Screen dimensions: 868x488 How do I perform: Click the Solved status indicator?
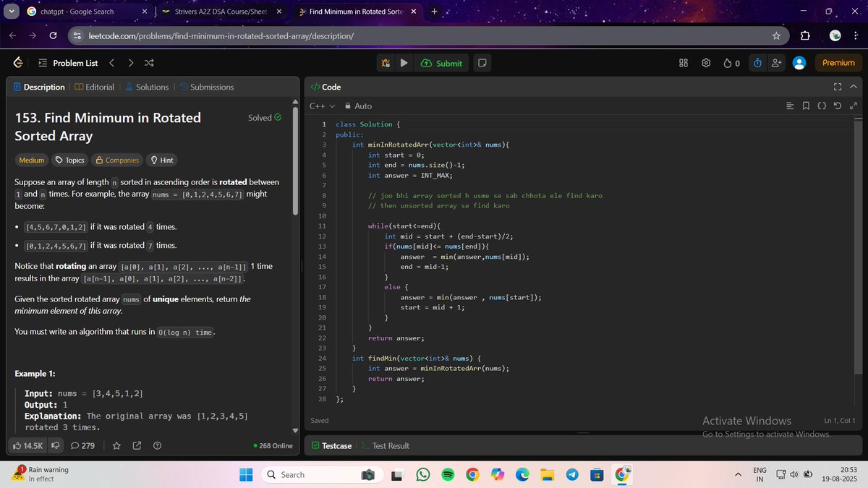click(265, 117)
